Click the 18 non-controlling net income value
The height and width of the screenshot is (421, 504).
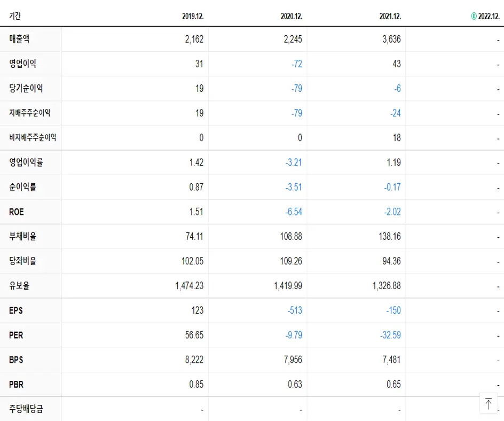397,138
